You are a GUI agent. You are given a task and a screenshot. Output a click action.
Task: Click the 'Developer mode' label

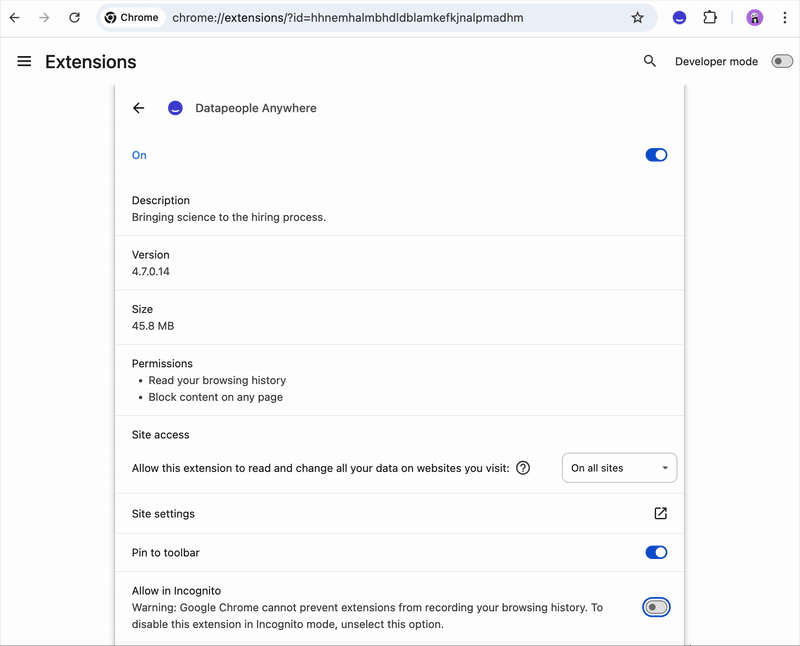coord(716,62)
